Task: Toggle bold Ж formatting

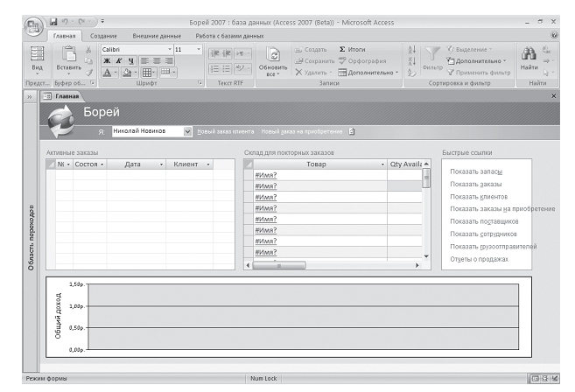Action: (x=107, y=61)
